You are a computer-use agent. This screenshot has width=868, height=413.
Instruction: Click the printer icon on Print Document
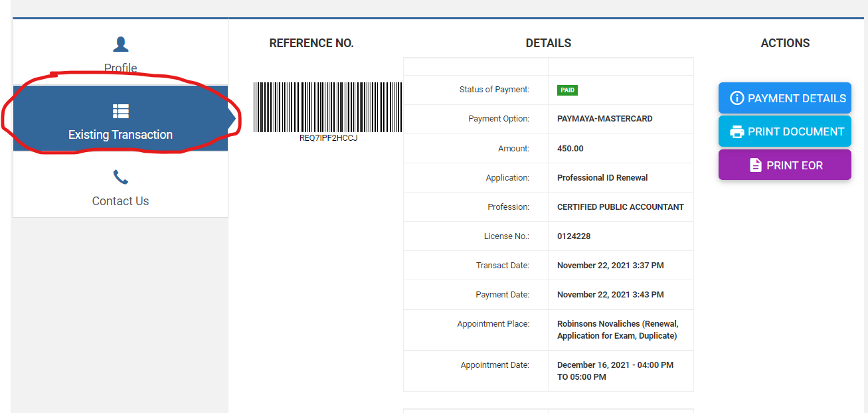point(737,131)
